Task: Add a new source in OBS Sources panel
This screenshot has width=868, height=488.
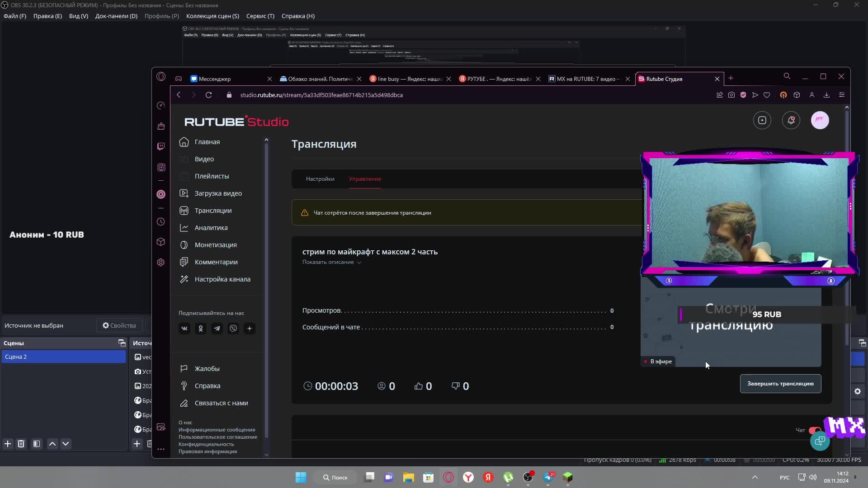Action: pyautogui.click(x=137, y=444)
